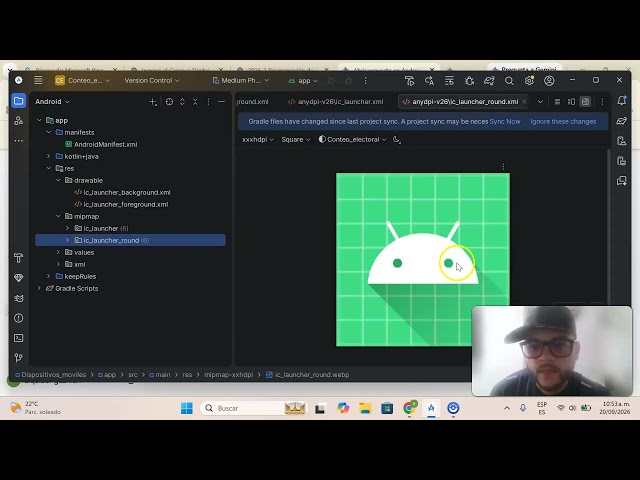Open the account profile icon
Viewport: 640px width, 480px height.
549,81
